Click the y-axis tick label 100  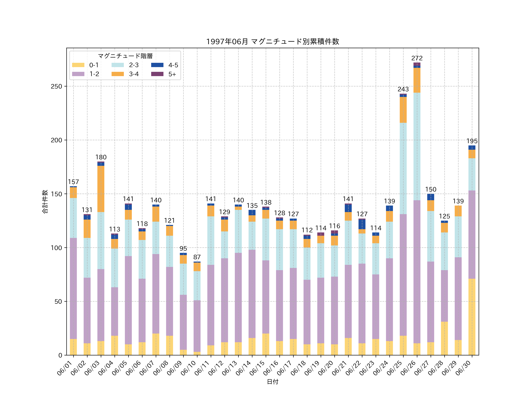(56, 248)
